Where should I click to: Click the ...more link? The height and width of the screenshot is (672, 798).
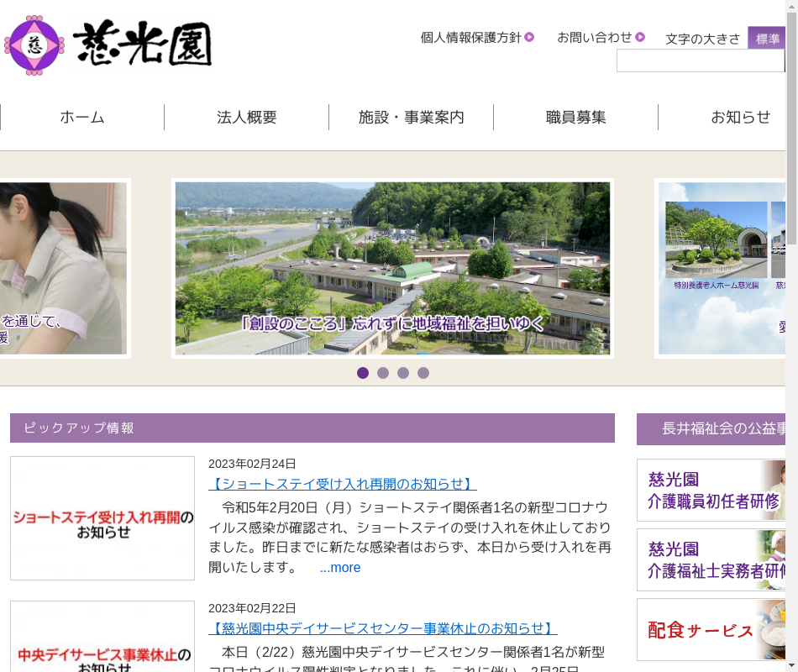[340, 568]
